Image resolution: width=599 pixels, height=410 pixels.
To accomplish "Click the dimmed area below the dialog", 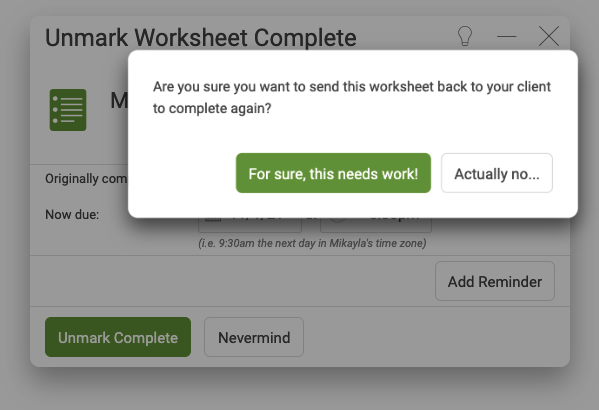I will 300,390.
